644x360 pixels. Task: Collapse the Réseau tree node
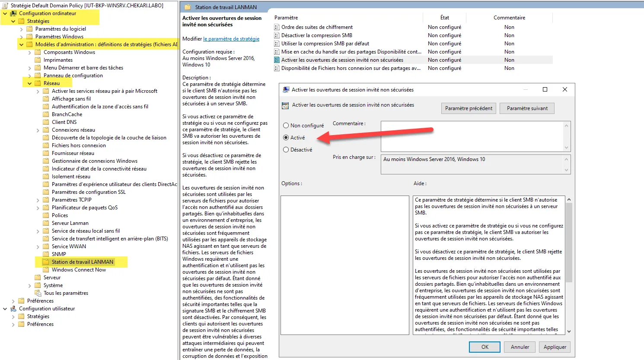pyautogui.click(x=29, y=83)
